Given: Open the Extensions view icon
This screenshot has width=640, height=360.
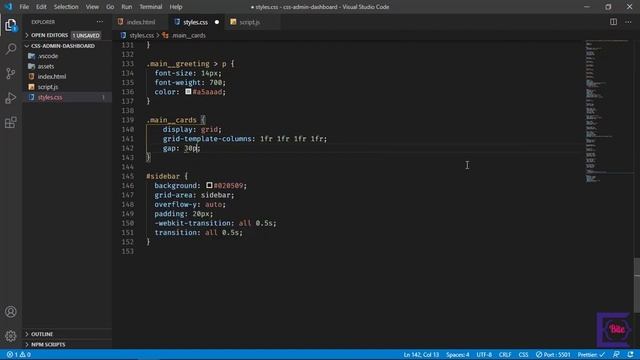Looking at the screenshot, I should pyautogui.click(x=11, y=122).
